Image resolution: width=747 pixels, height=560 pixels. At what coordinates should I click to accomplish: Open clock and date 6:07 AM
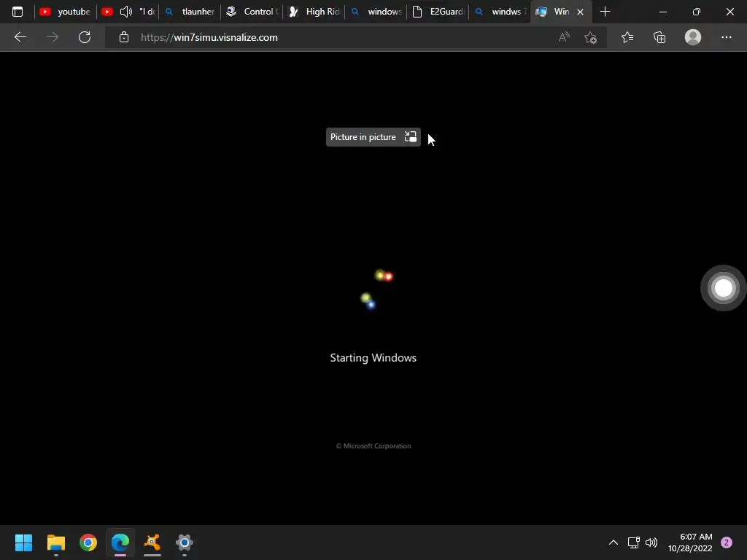[690, 542]
